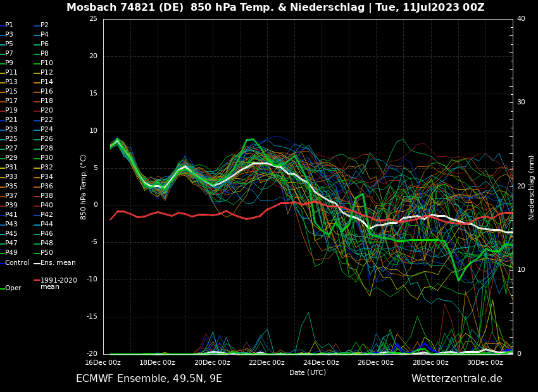538x392 pixels.
Task: Click the 16Dec 00z date axis label
Action: click(x=103, y=363)
